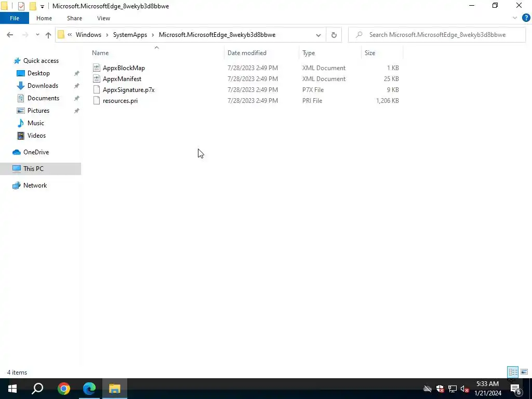The width and height of the screenshot is (532, 399).
Task: Select AppxManifest file name
Action: coord(122,79)
